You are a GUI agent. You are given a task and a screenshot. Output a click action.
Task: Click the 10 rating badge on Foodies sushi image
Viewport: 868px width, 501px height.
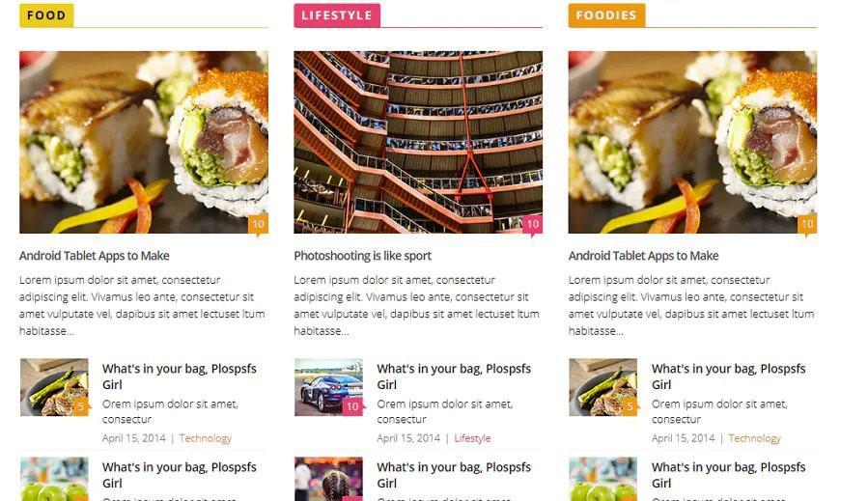point(807,224)
